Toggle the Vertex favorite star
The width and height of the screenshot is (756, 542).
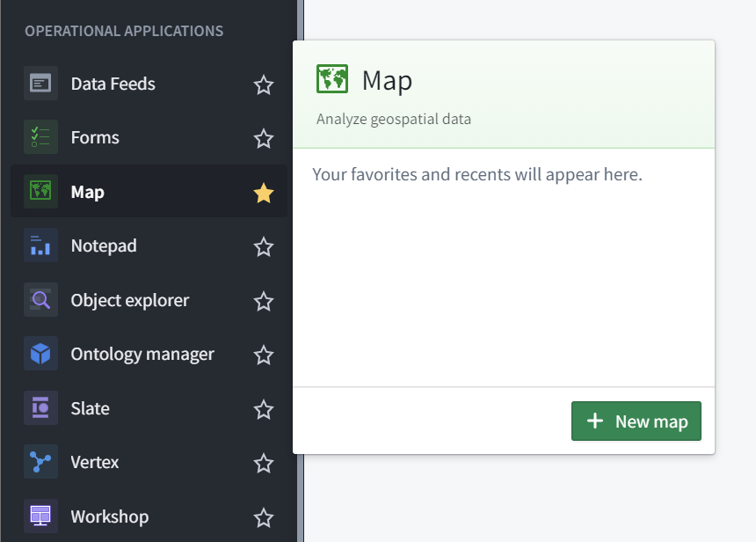264,464
